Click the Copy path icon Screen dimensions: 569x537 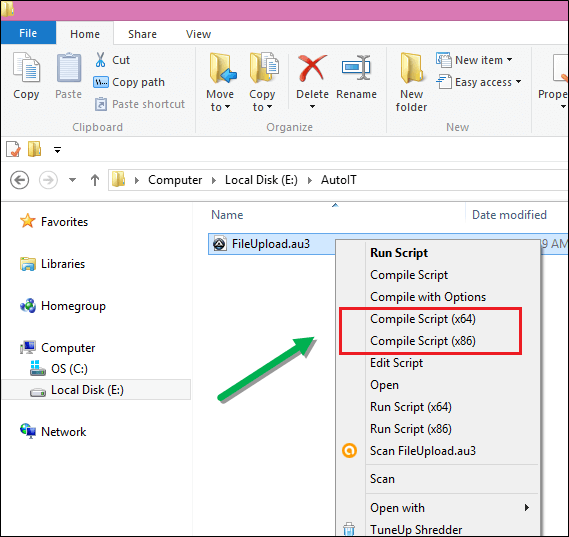point(101,82)
